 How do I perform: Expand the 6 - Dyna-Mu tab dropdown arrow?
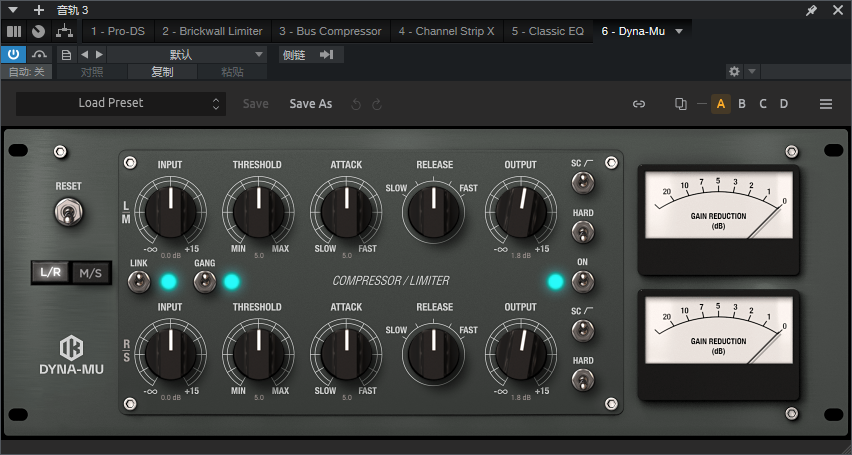(679, 32)
